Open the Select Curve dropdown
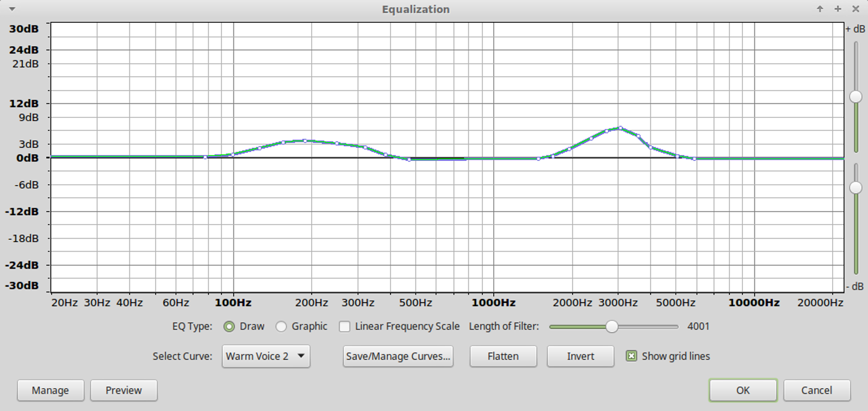 coord(266,357)
